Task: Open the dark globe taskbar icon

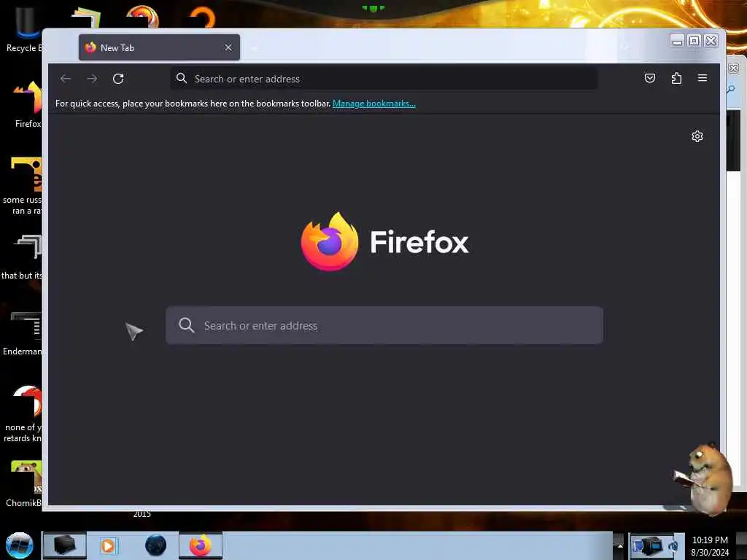Action: click(156, 545)
